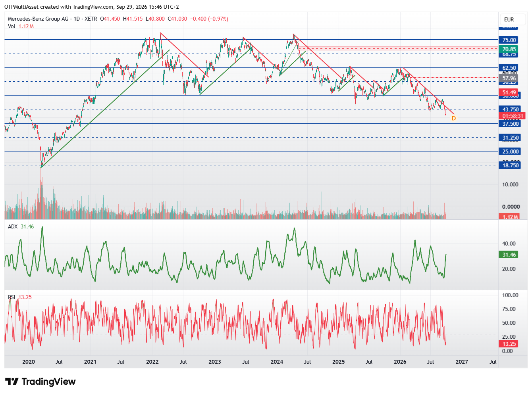The width and height of the screenshot is (532, 395).
Task: Click the 18.750 price level label
Action: (511, 165)
